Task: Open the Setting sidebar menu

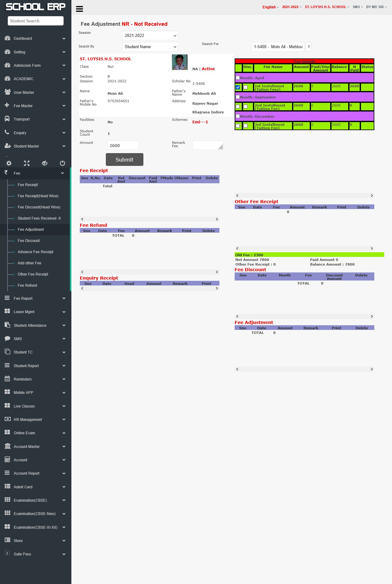Action: coord(35,52)
